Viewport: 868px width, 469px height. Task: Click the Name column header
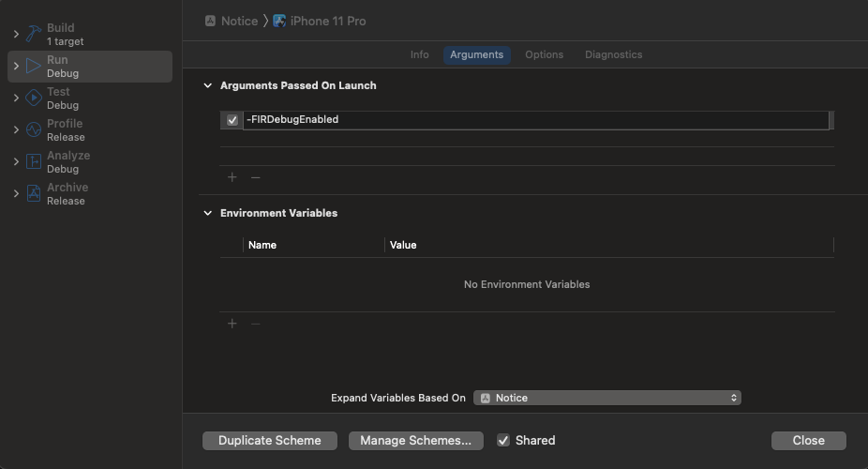click(262, 245)
